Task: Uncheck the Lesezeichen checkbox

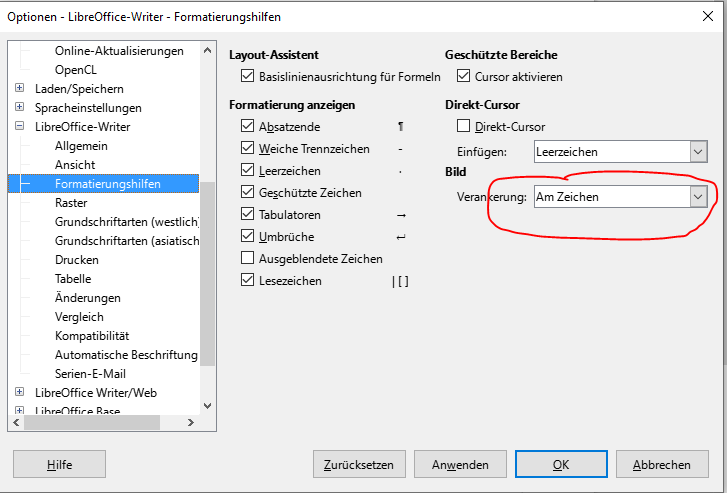Action: pyautogui.click(x=248, y=281)
